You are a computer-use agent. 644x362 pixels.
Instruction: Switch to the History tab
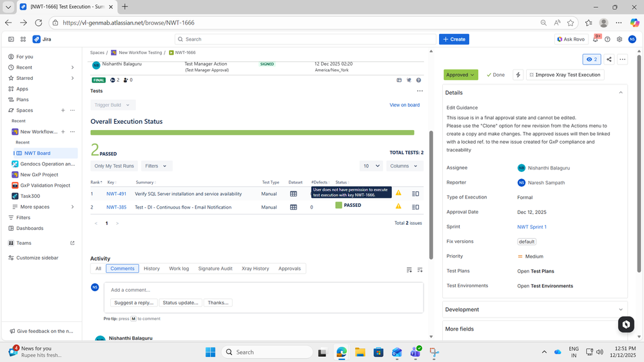[151, 269]
